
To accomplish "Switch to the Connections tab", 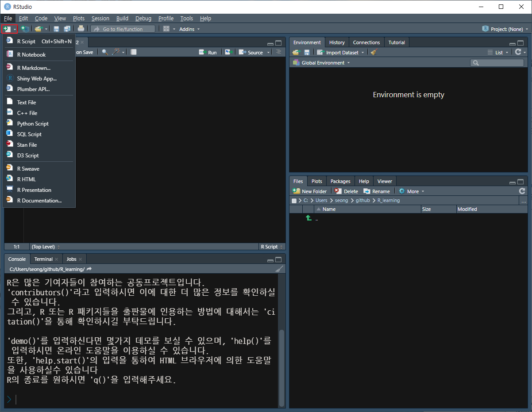I will coord(366,42).
